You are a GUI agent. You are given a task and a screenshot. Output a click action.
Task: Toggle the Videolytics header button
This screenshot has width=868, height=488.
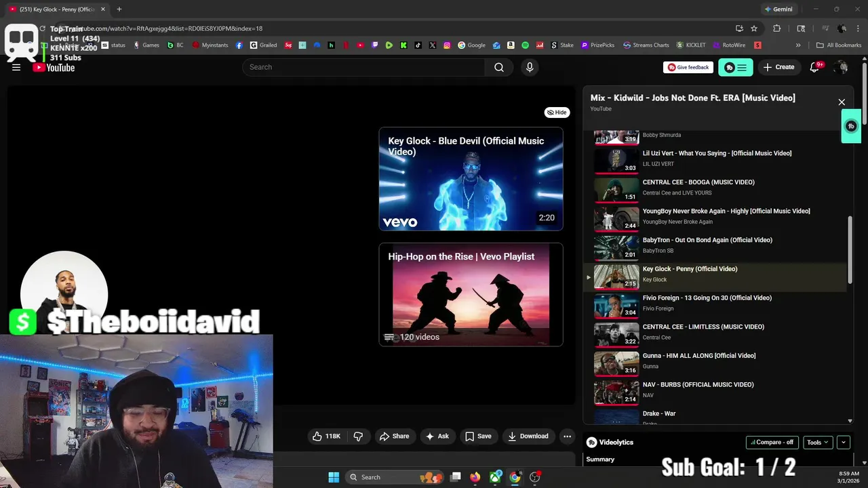(735, 67)
